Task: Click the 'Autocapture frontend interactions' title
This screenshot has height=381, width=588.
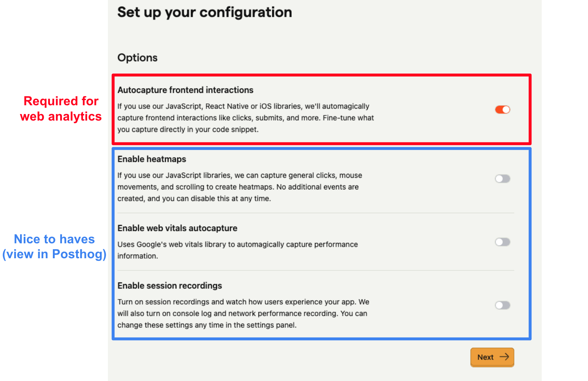Action: [185, 90]
